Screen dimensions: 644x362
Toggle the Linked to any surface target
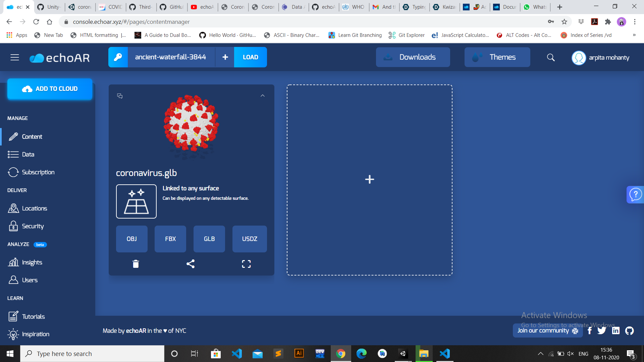136,201
